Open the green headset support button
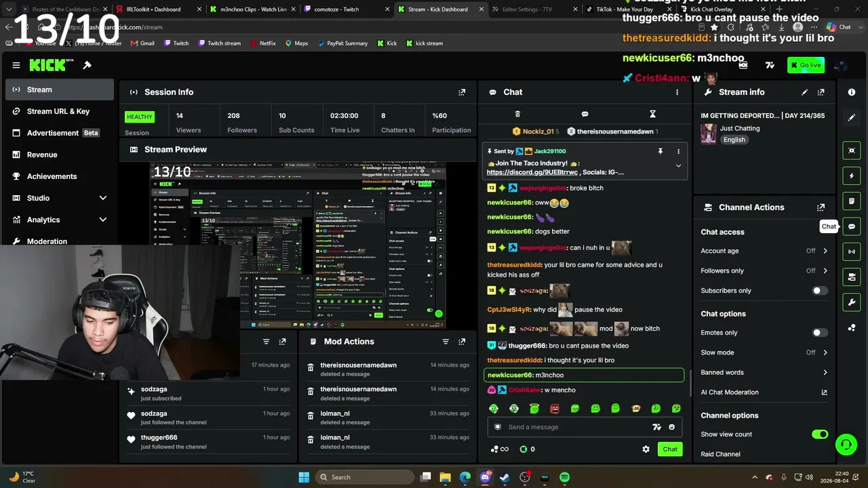 click(x=846, y=445)
